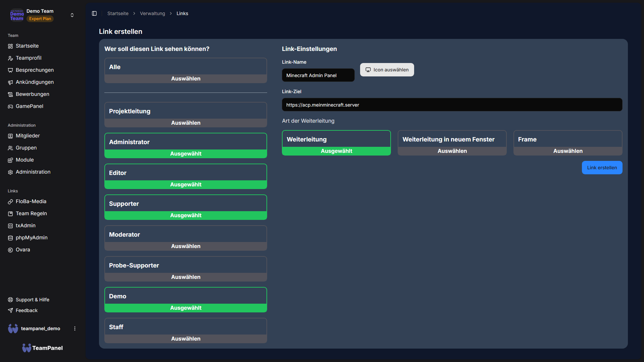Select the Alle visibility option
Image resolution: width=644 pixels, height=362 pixels.
point(186,70)
